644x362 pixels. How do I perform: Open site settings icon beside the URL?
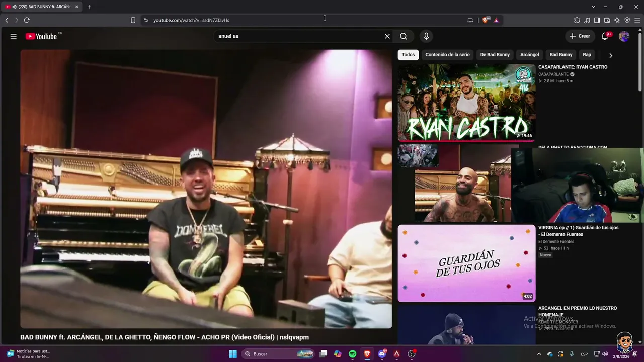tap(146, 20)
